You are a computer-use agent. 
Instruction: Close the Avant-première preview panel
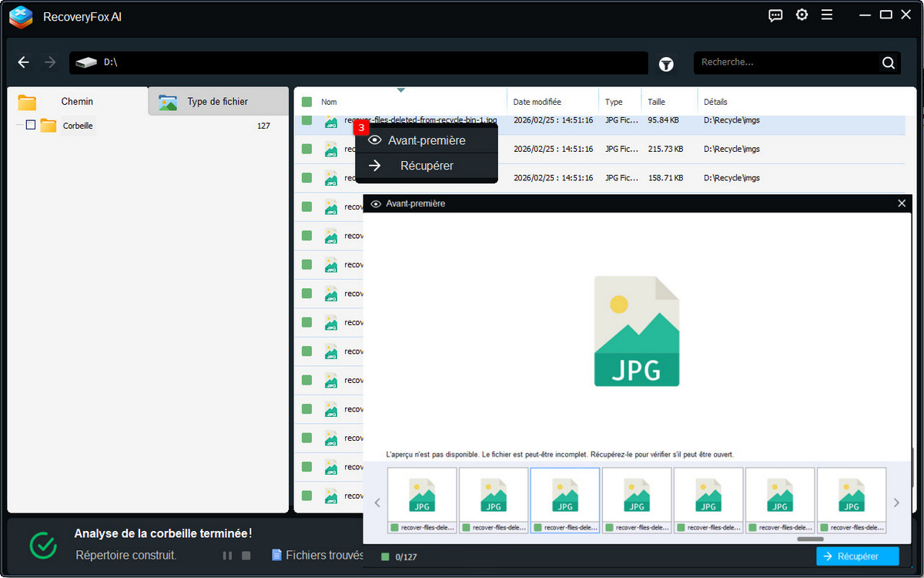(x=902, y=203)
